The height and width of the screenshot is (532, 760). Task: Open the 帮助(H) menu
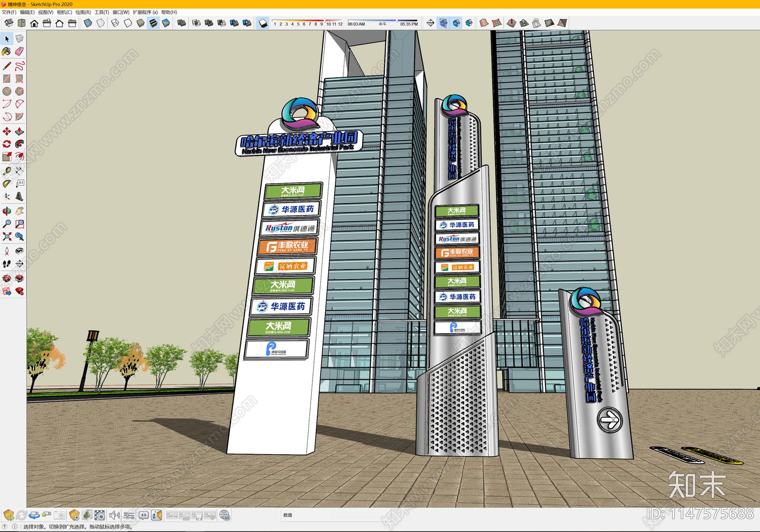tap(169, 12)
